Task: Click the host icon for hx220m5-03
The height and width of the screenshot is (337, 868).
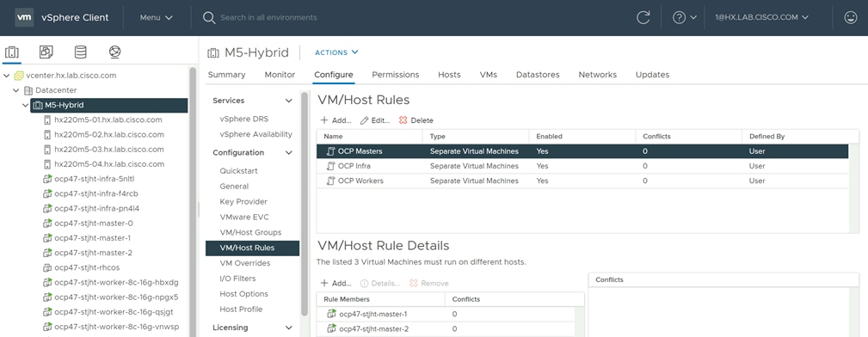Action: click(x=47, y=150)
